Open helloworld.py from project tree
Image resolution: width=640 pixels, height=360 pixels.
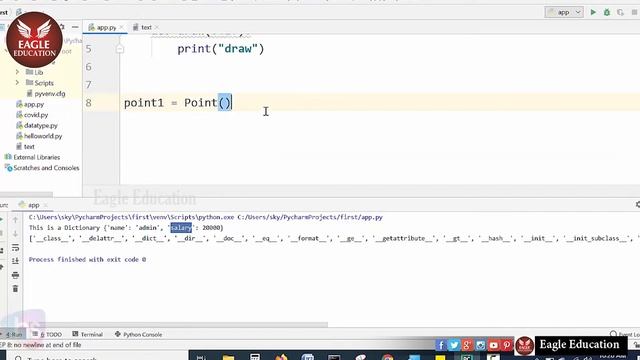click(39, 136)
